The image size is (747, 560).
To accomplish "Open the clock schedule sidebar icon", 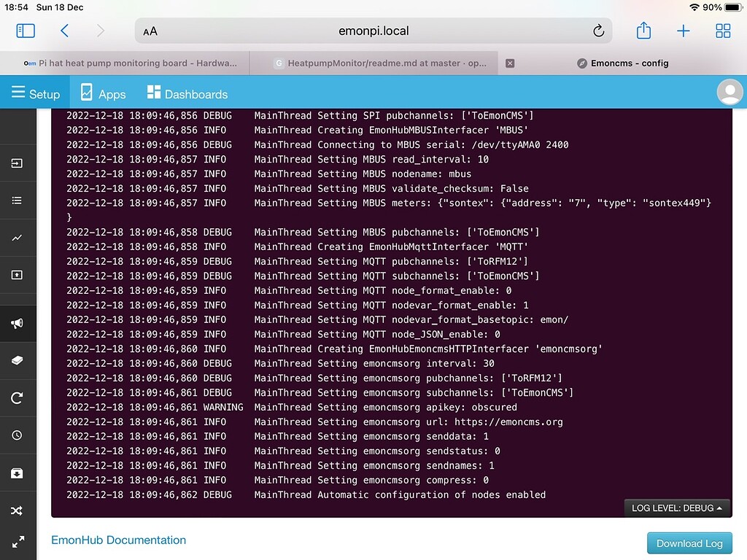I will (x=17, y=435).
